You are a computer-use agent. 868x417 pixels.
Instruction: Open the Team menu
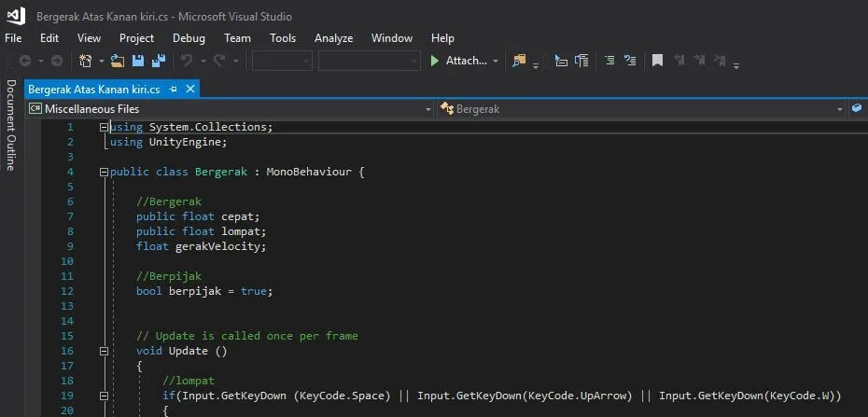pyautogui.click(x=237, y=38)
